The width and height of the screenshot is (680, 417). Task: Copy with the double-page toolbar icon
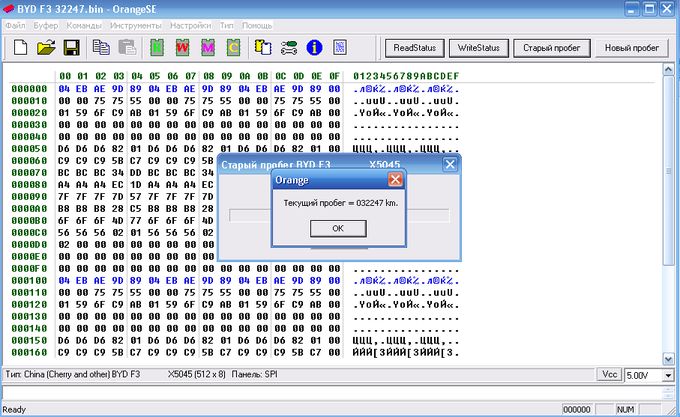pos(101,47)
